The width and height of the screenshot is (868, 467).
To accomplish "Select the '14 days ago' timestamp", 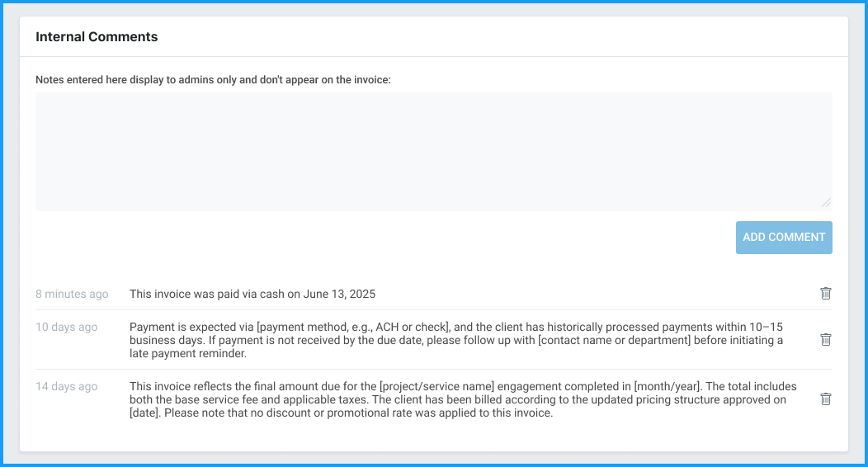I will click(x=66, y=386).
